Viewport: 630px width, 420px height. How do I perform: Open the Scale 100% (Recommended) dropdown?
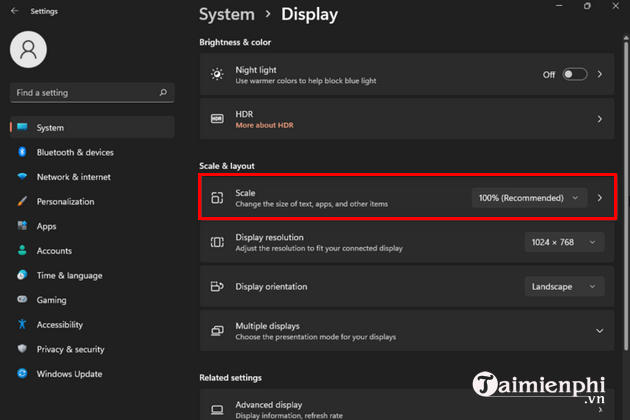tap(529, 198)
